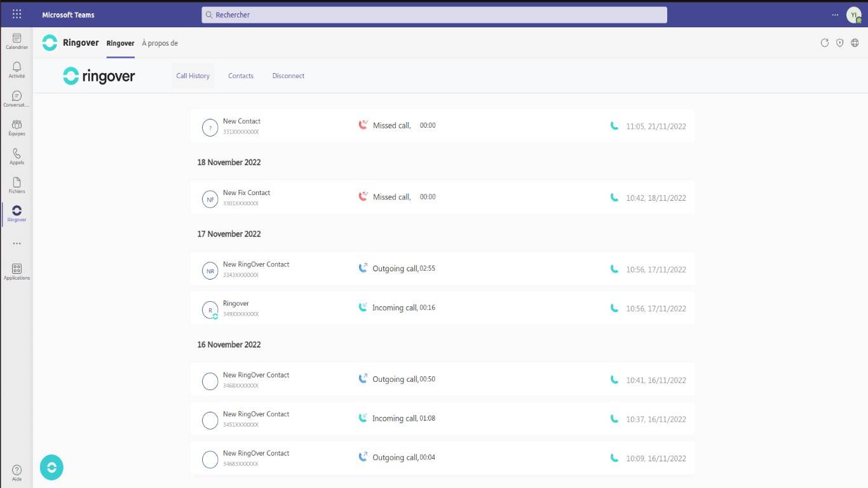This screenshot has height=488, width=868.
Task: Show more apps via sidebar ellipsis
Action: click(17, 243)
